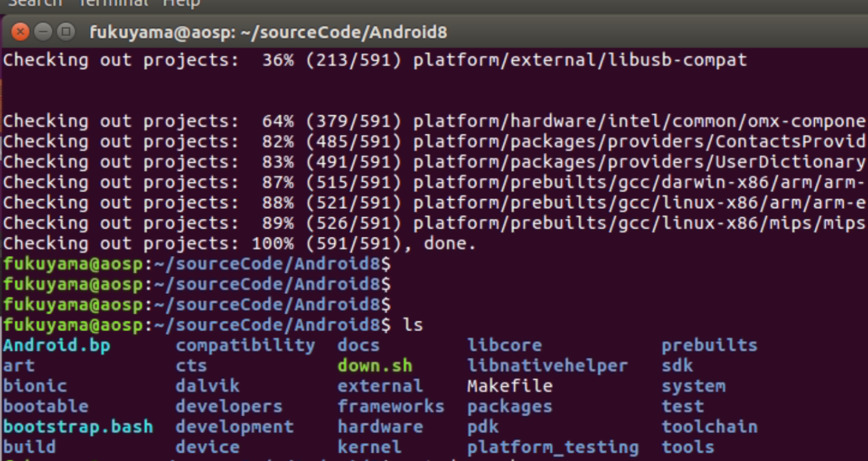
Task: Select the bootable directory name
Action: click(46, 407)
